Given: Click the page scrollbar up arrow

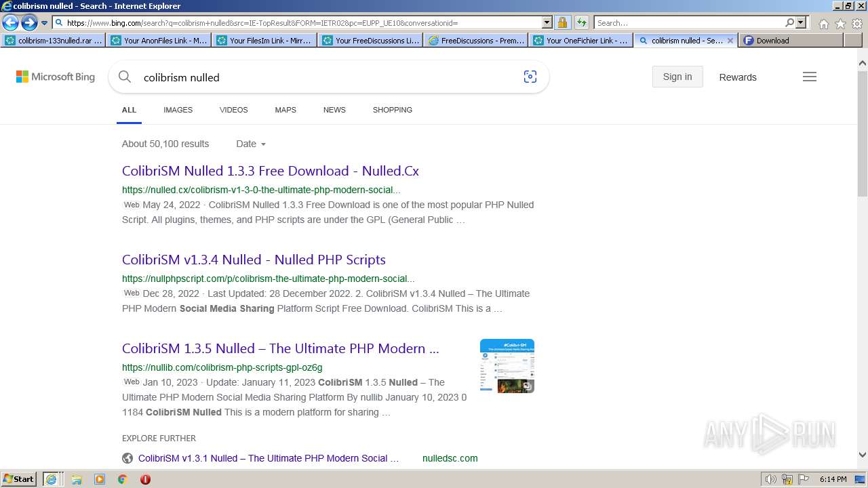Looking at the screenshot, I should tap(863, 63).
